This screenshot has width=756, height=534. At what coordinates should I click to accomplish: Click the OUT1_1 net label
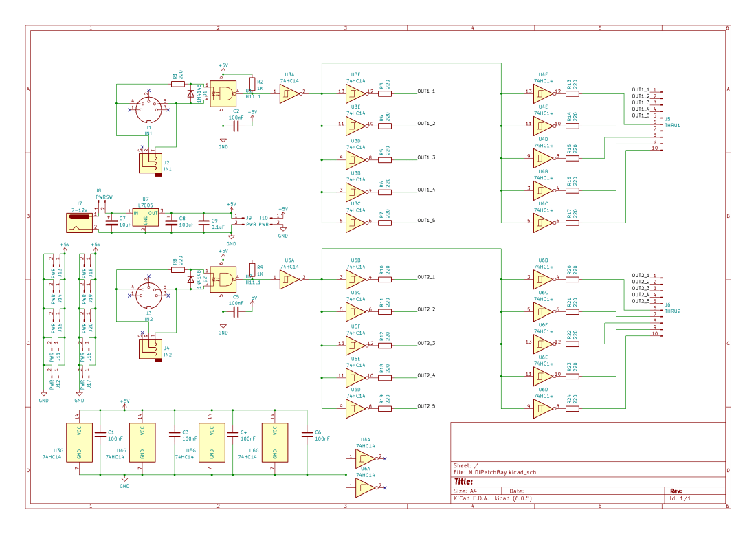click(x=425, y=91)
